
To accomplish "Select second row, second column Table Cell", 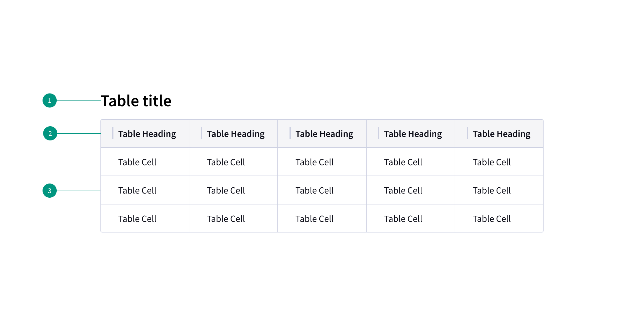I will pos(226,190).
